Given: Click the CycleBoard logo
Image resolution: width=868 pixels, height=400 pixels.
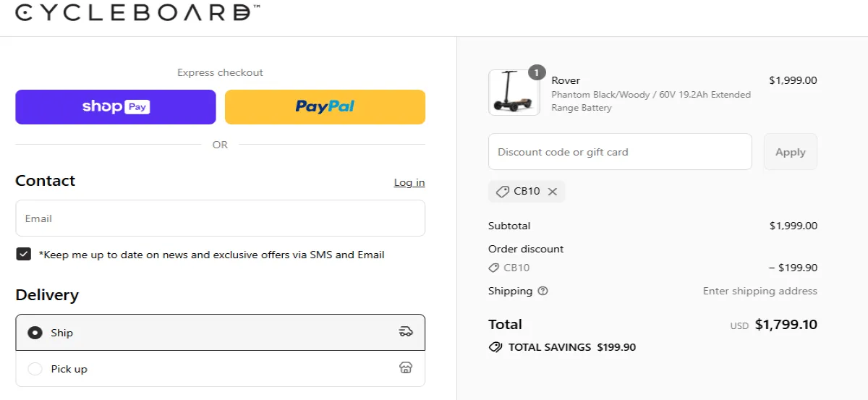Looking at the screenshot, I should click(x=137, y=12).
